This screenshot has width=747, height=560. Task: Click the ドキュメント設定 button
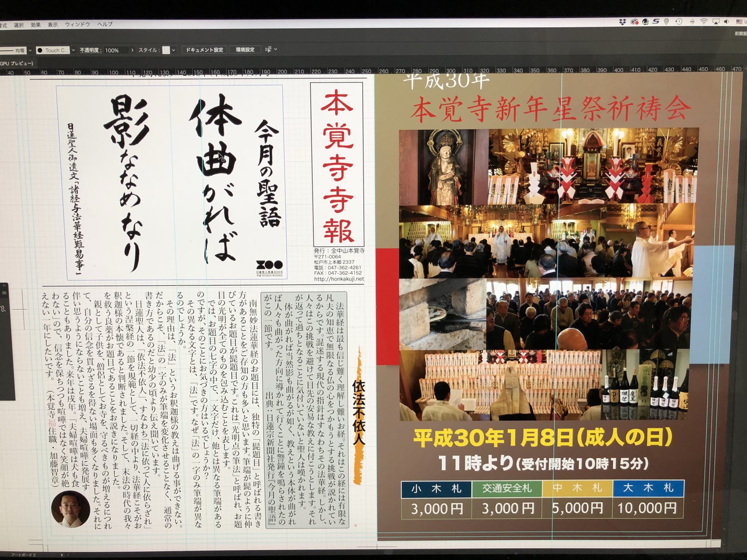204,50
